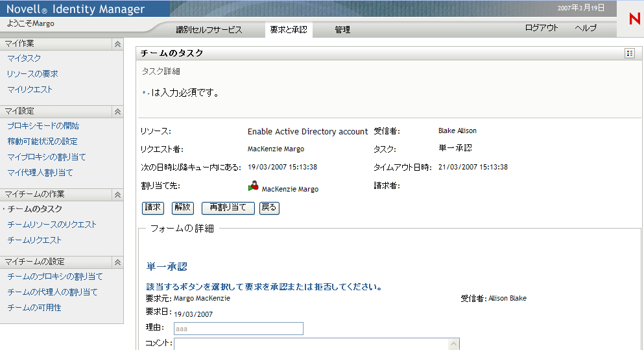The width and height of the screenshot is (644, 350).
Task: Click the 請求 button
Action: click(x=153, y=208)
